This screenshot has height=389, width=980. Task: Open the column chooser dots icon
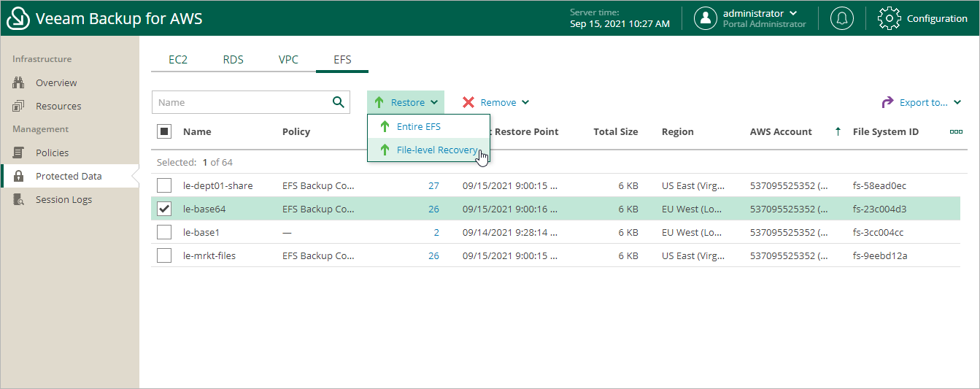(x=956, y=132)
